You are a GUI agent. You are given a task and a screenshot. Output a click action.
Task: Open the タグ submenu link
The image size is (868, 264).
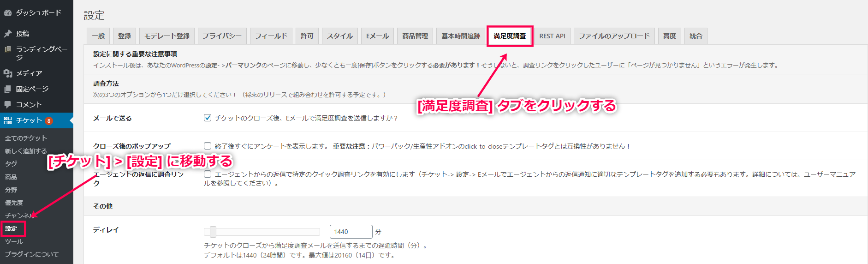tap(11, 164)
